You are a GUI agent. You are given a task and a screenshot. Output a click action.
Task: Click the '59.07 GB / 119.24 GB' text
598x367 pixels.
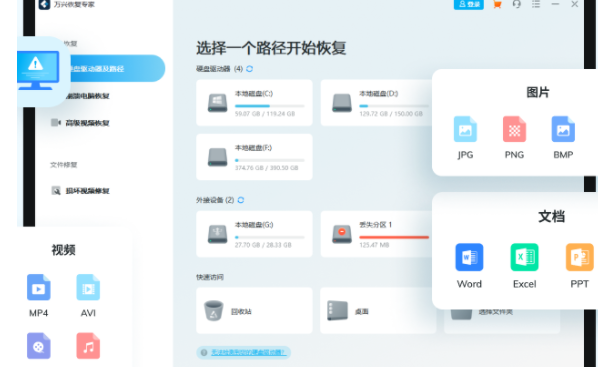(265, 114)
